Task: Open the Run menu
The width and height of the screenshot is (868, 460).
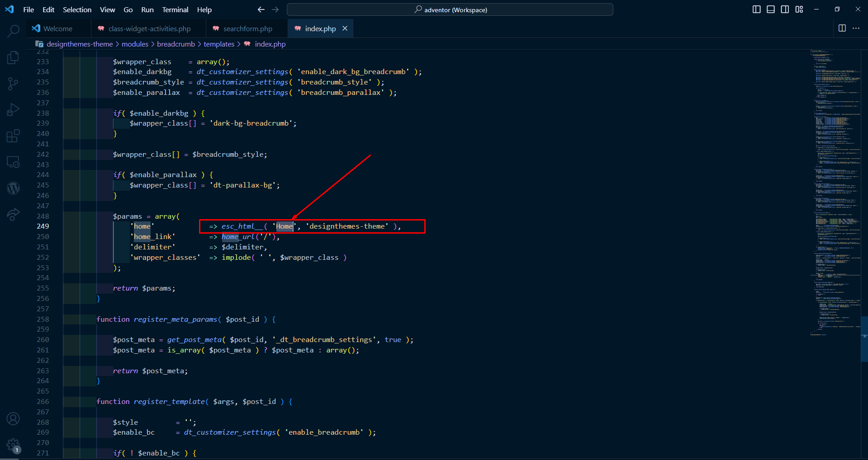Action: (147, 9)
